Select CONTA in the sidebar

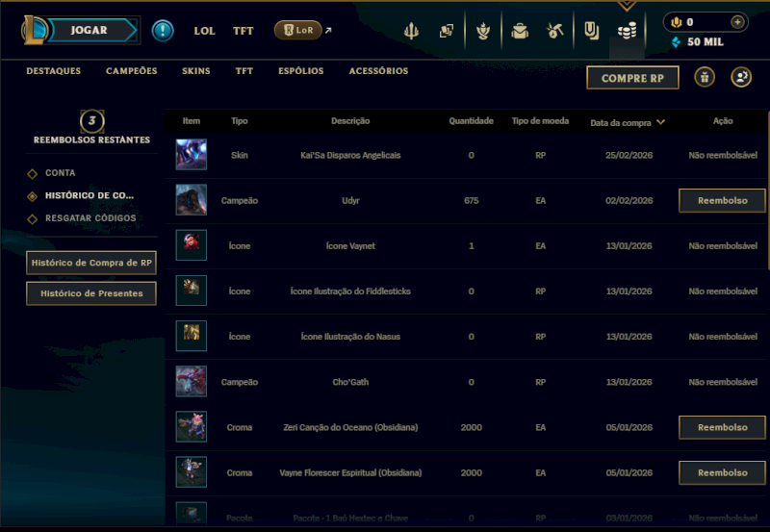coord(61,173)
